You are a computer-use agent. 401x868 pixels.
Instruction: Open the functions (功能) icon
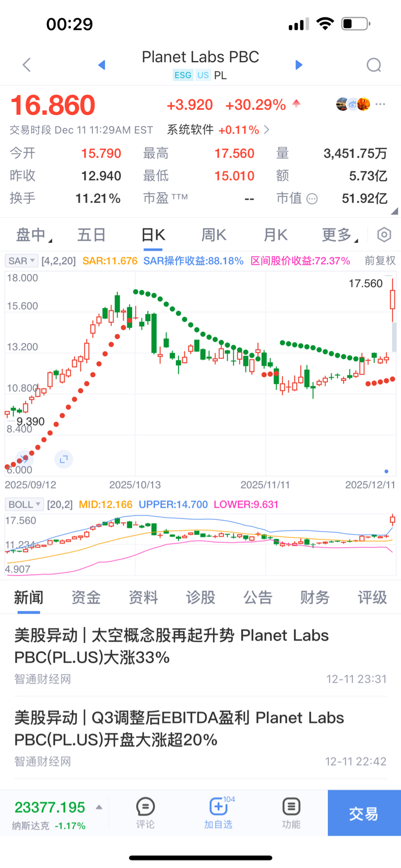click(x=291, y=813)
